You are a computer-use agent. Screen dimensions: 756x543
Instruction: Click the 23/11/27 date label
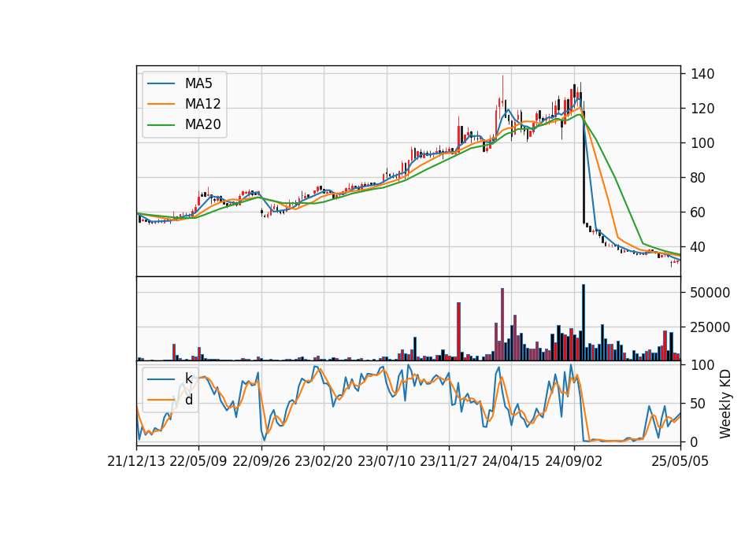448,462
